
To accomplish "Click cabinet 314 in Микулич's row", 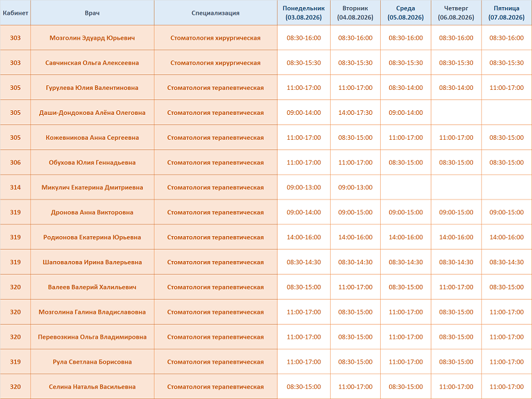I will pos(15,187).
